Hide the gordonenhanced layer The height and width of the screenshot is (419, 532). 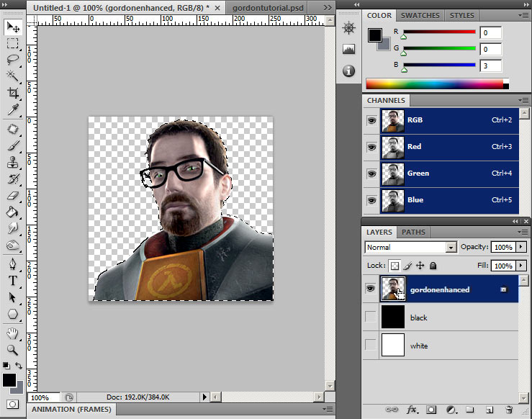click(x=371, y=289)
